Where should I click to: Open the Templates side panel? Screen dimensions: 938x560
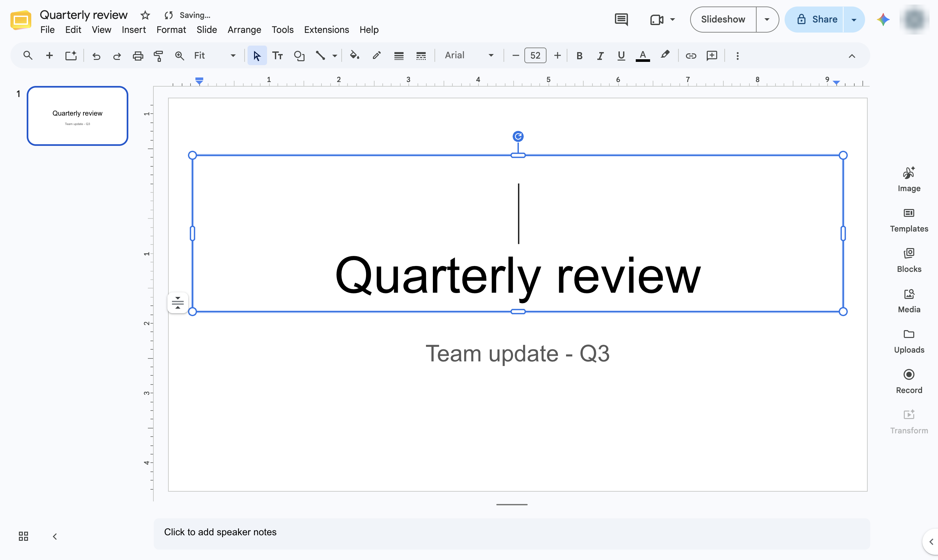[x=909, y=220]
